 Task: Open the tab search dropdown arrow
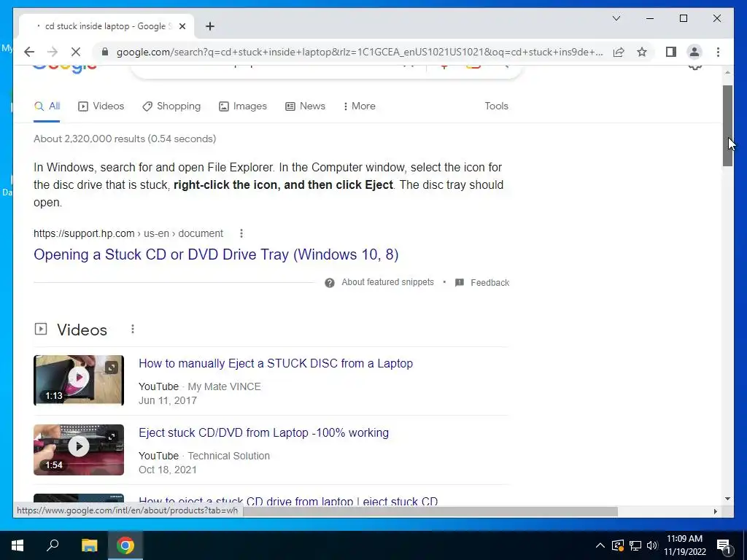point(616,18)
